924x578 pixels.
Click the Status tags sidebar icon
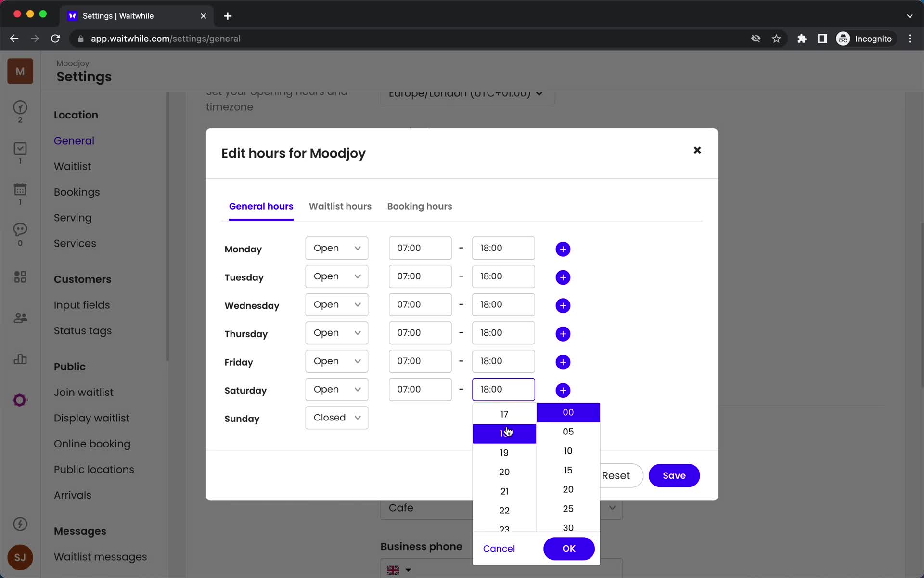(82, 330)
